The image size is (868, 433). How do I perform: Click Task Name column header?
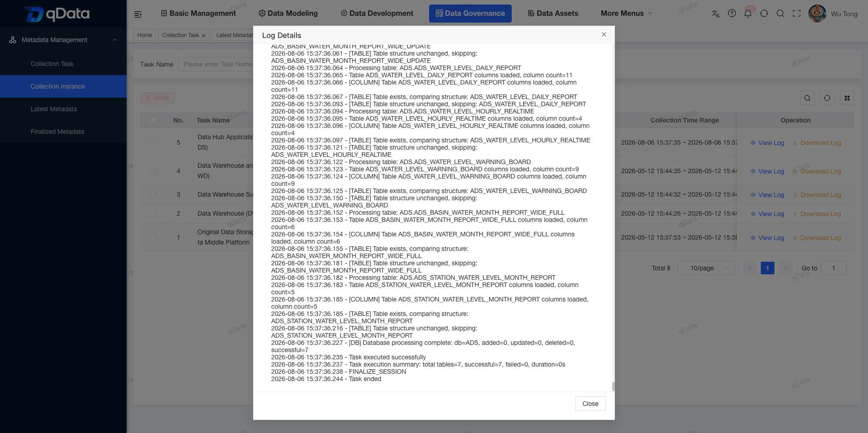[x=213, y=120]
